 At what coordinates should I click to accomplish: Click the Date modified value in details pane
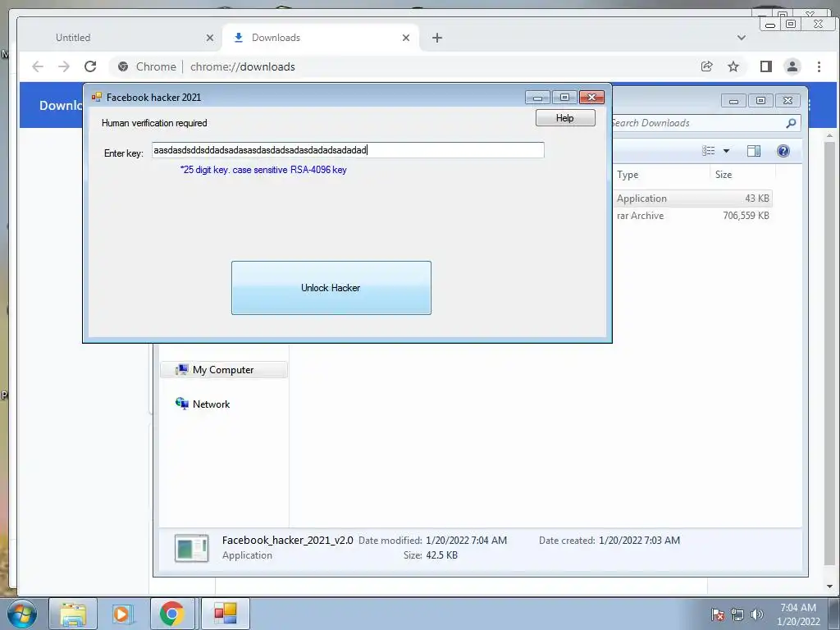(x=466, y=540)
